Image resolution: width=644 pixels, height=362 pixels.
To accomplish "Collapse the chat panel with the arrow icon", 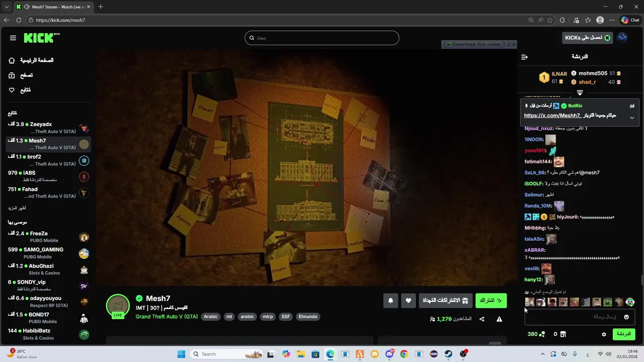I will [524, 57].
